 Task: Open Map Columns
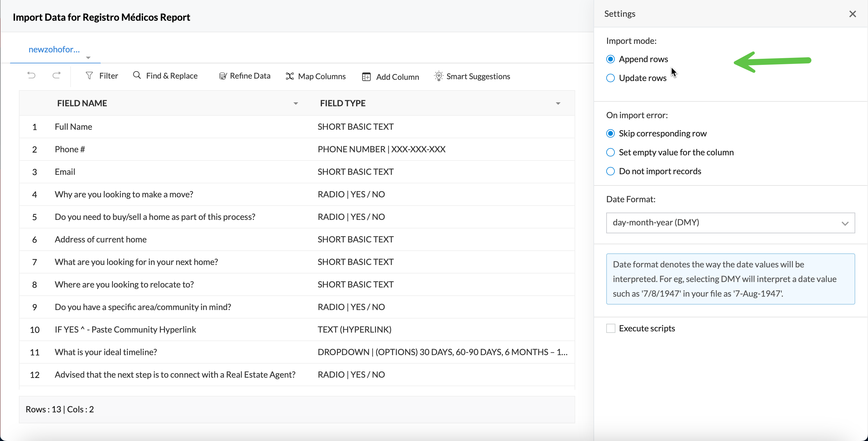(315, 76)
